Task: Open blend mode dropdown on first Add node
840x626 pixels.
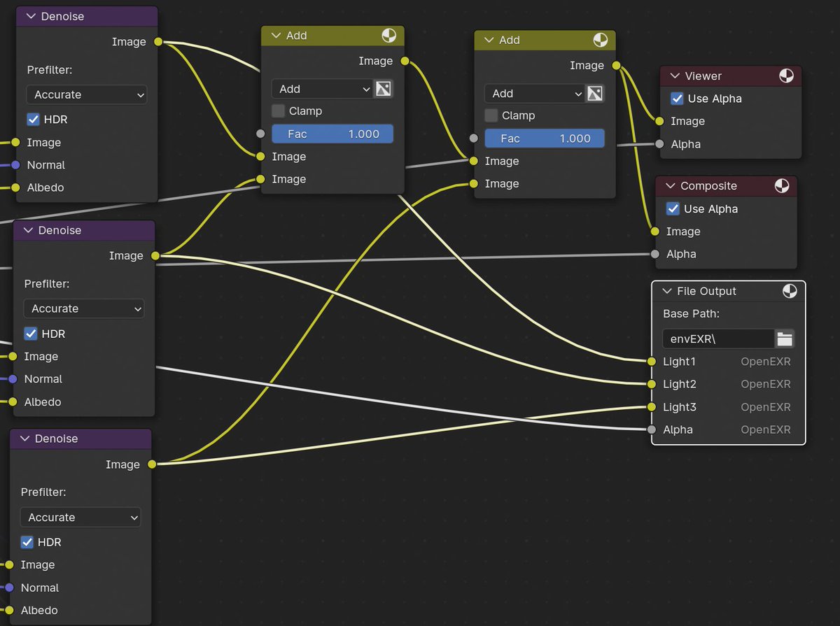Action: (322, 89)
